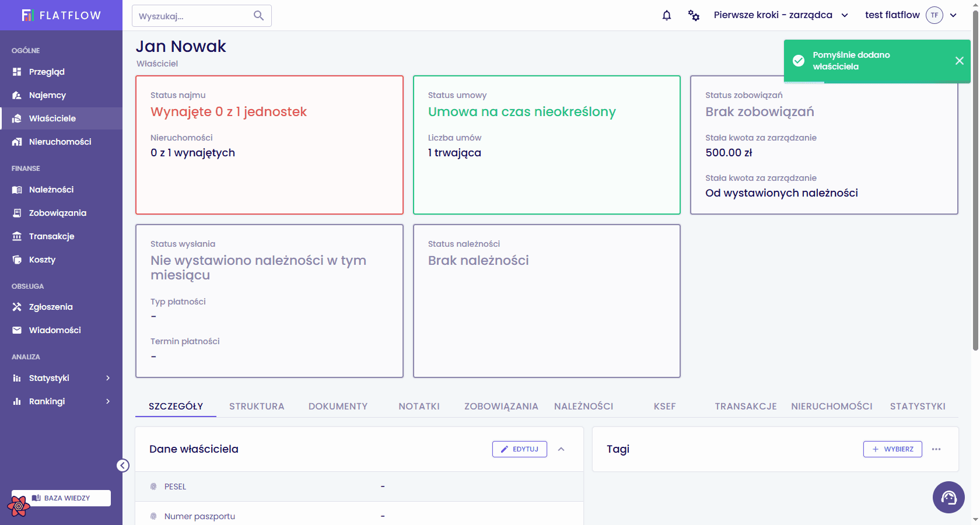
Task: Click the Wybierz tags button
Action: pyautogui.click(x=892, y=449)
